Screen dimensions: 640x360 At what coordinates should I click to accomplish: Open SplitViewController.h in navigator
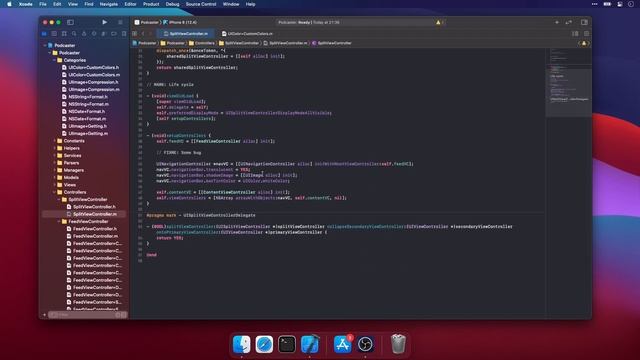(91, 207)
